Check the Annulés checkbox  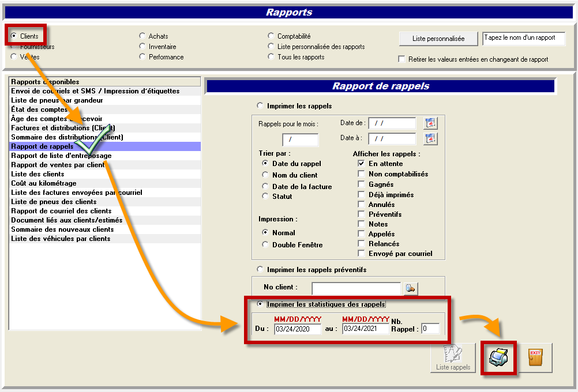tap(361, 204)
